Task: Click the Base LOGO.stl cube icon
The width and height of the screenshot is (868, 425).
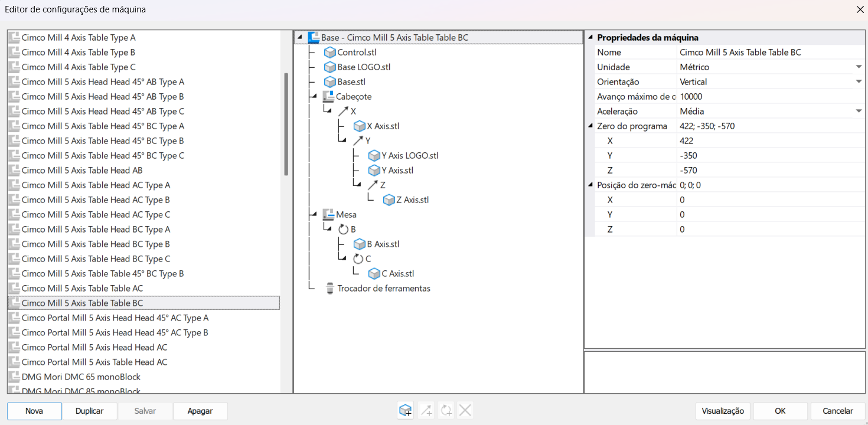Action: pos(330,67)
